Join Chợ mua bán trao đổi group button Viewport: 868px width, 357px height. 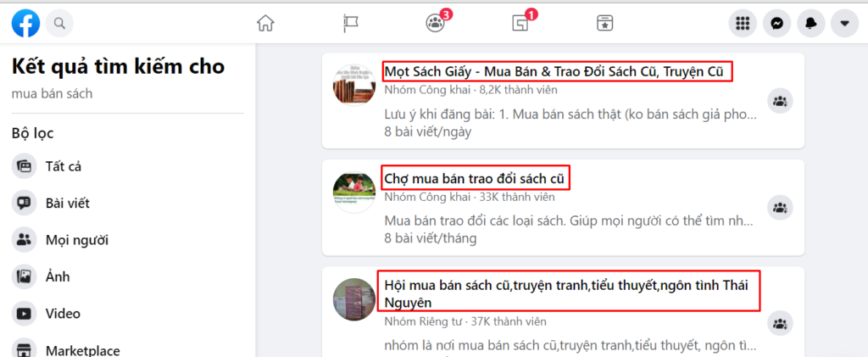(x=780, y=208)
